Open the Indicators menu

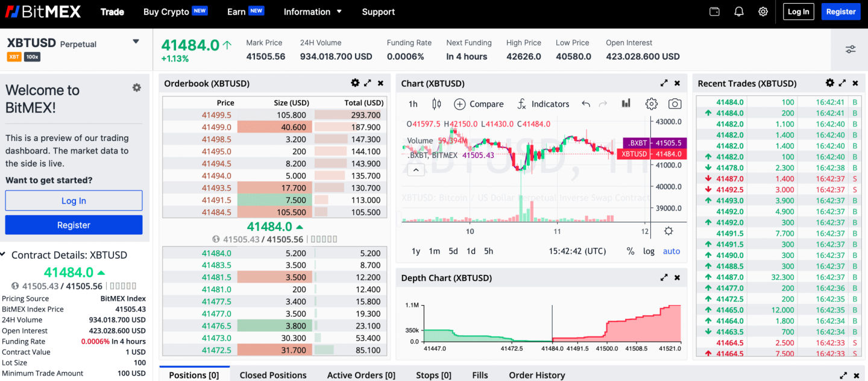(543, 104)
